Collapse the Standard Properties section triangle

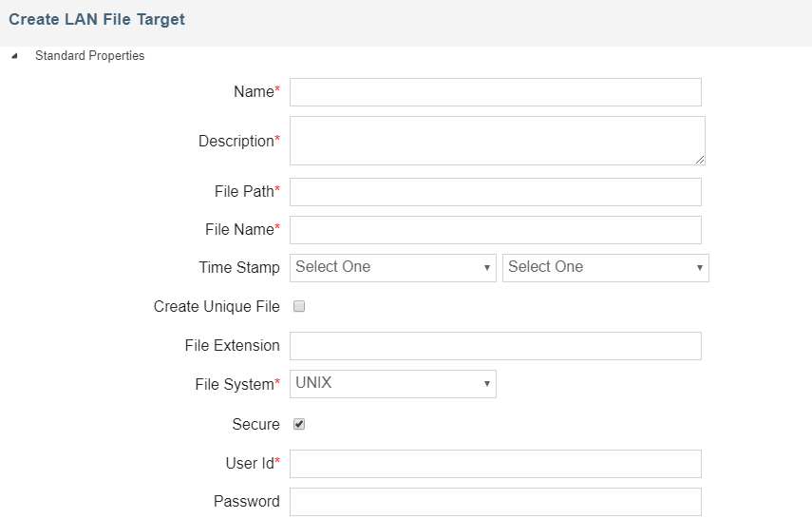click(x=14, y=56)
